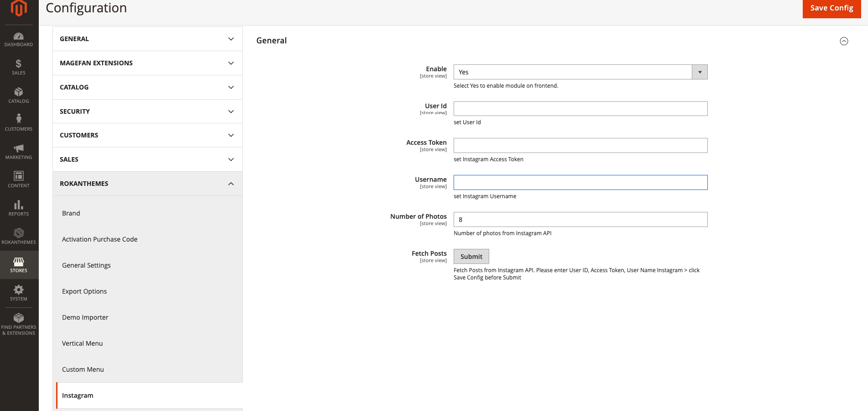868x411 pixels.
Task: Open the Dashboard sidebar icon
Action: (19, 40)
